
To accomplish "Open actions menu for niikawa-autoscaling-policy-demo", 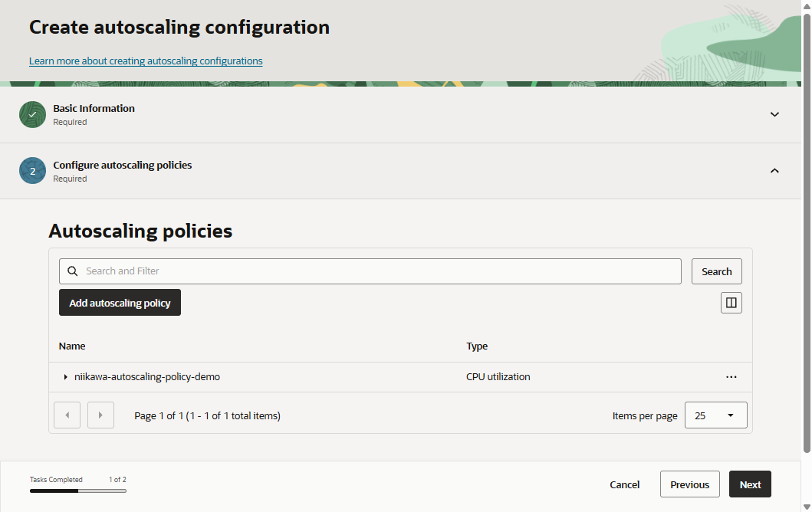I will click(x=731, y=377).
